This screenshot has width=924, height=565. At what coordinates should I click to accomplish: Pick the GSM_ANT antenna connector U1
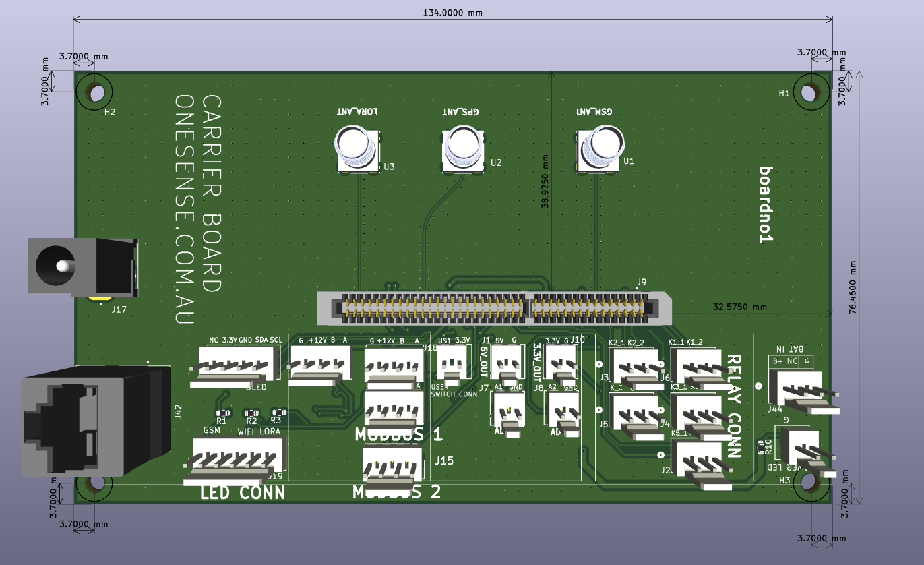[599, 149]
